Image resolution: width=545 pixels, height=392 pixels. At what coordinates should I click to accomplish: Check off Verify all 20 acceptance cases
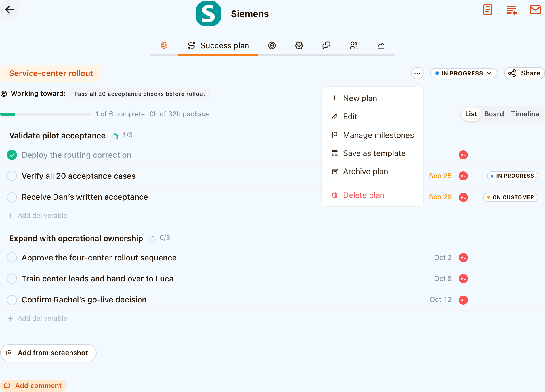(x=12, y=176)
